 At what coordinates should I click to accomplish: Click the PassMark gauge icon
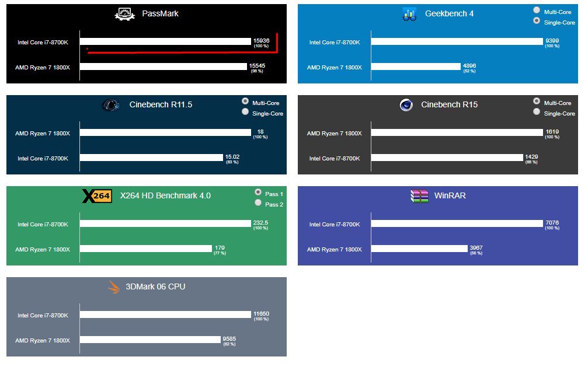click(x=125, y=14)
